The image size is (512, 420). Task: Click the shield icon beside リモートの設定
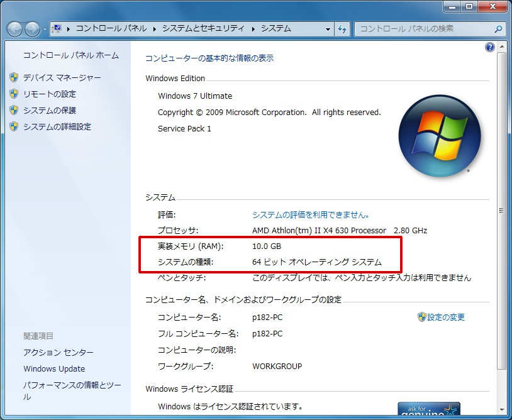[x=14, y=94]
